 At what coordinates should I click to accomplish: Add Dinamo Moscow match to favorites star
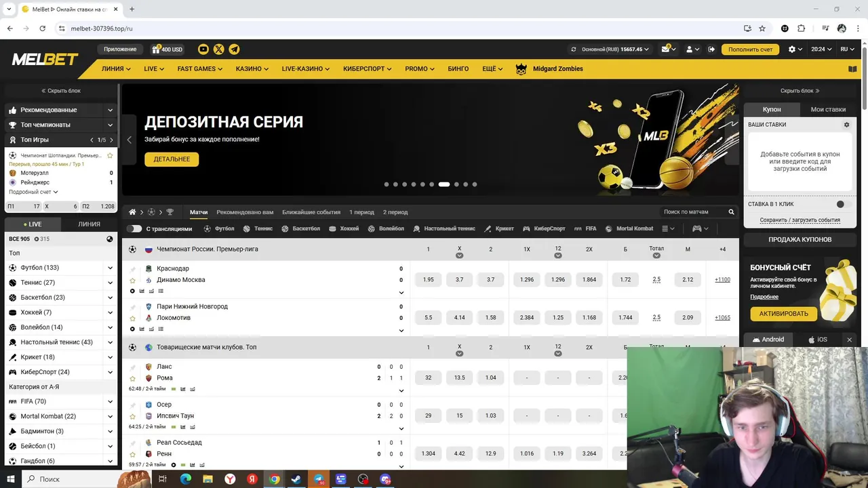(132, 280)
